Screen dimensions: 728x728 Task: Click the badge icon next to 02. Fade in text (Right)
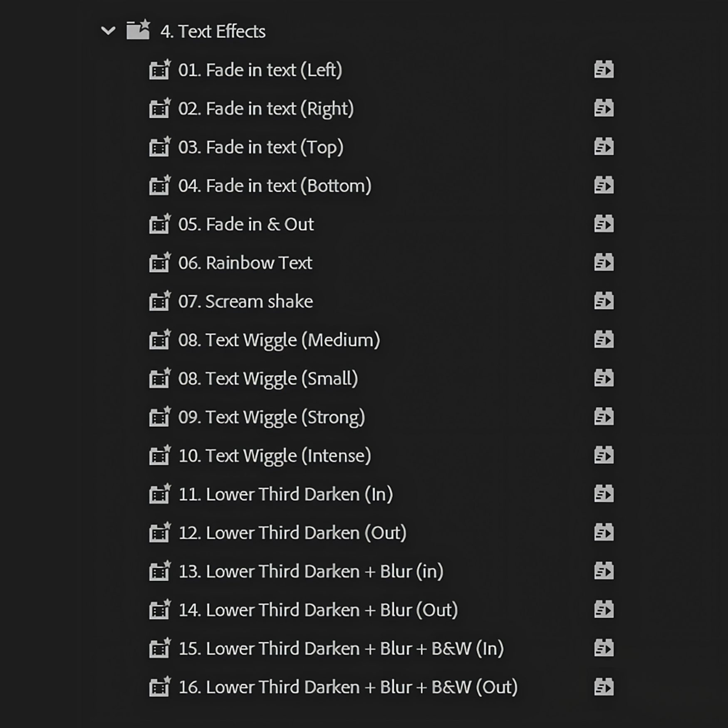[x=604, y=108]
